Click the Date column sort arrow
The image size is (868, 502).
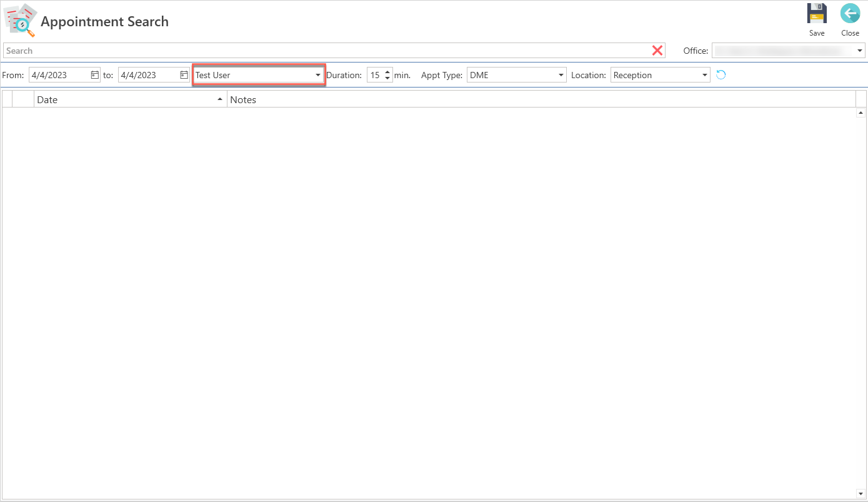coord(219,99)
